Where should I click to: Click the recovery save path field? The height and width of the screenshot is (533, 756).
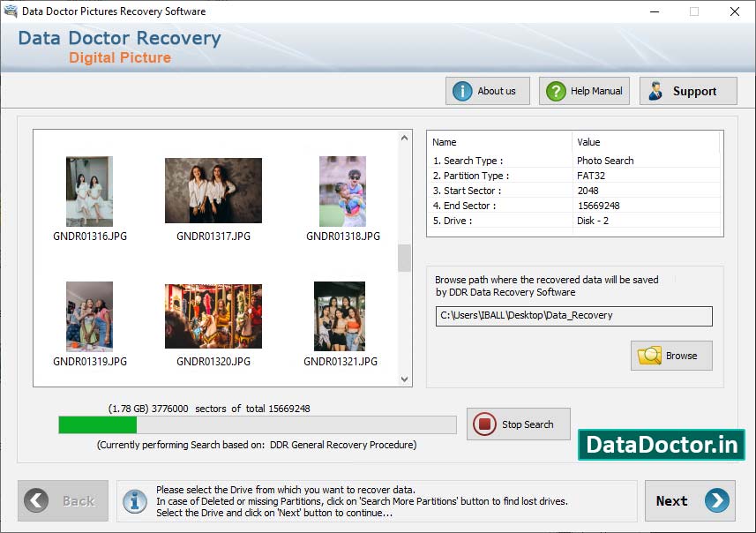click(573, 316)
